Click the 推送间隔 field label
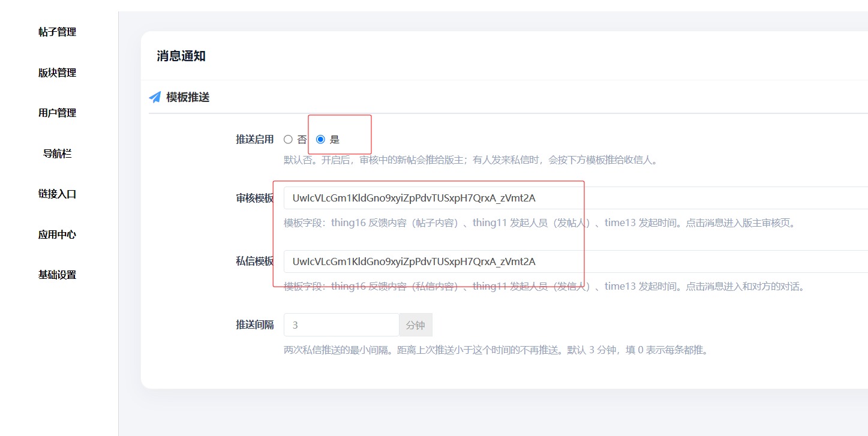Viewport: 868px width, 436px height. pyautogui.click(x=255, y=325)
